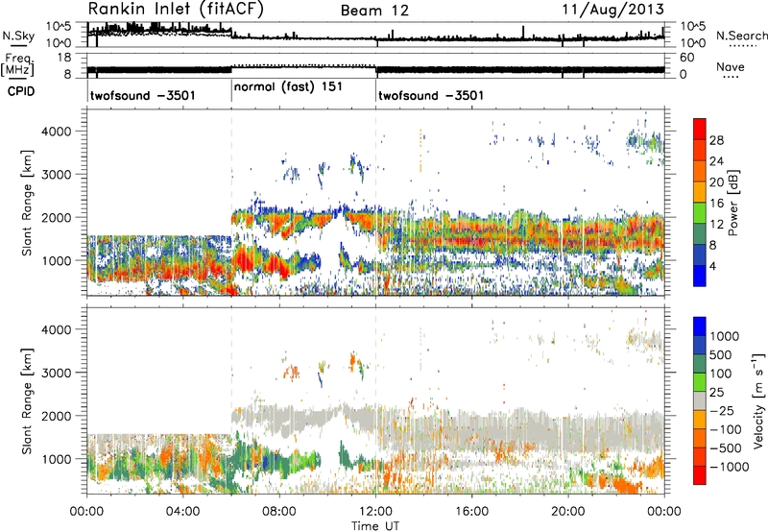768x532 pixels.
Task: Click the '04:00' time tick label
Action: pyautogui.click(x=182, y=512)
